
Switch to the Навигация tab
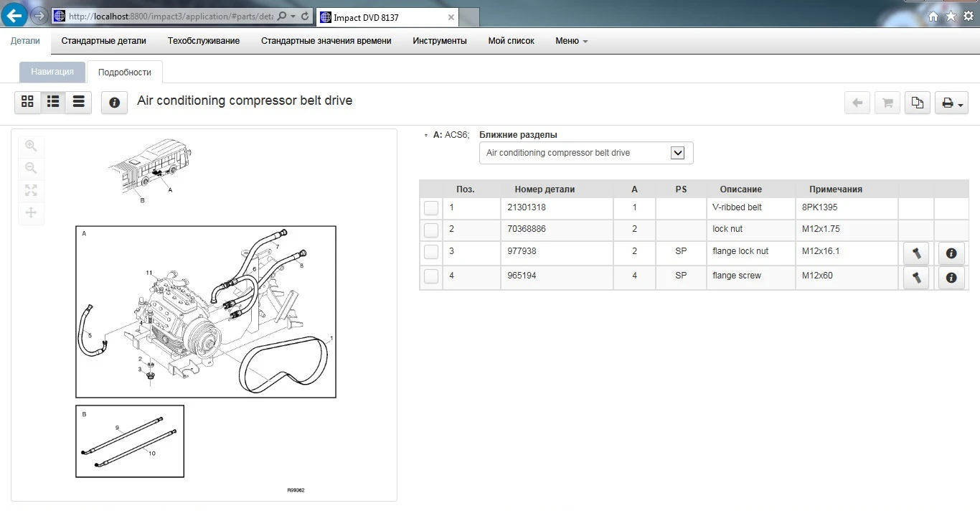[52, 72]
